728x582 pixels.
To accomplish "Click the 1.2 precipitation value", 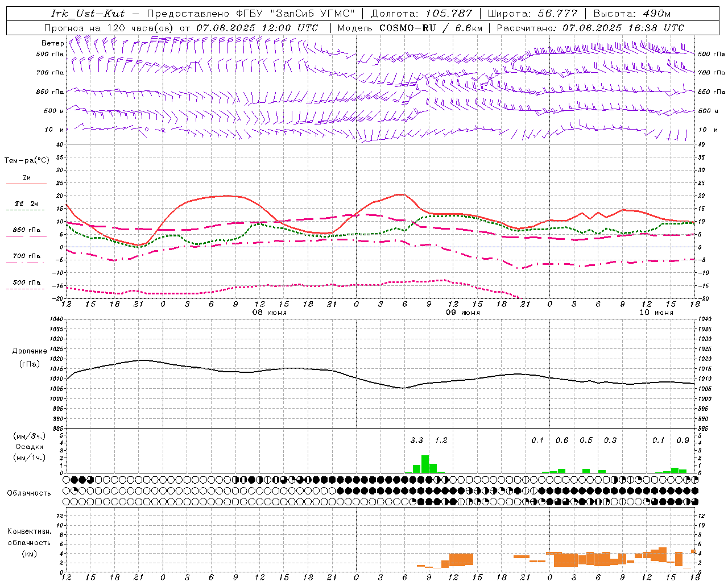I will [x=441, y=440].
